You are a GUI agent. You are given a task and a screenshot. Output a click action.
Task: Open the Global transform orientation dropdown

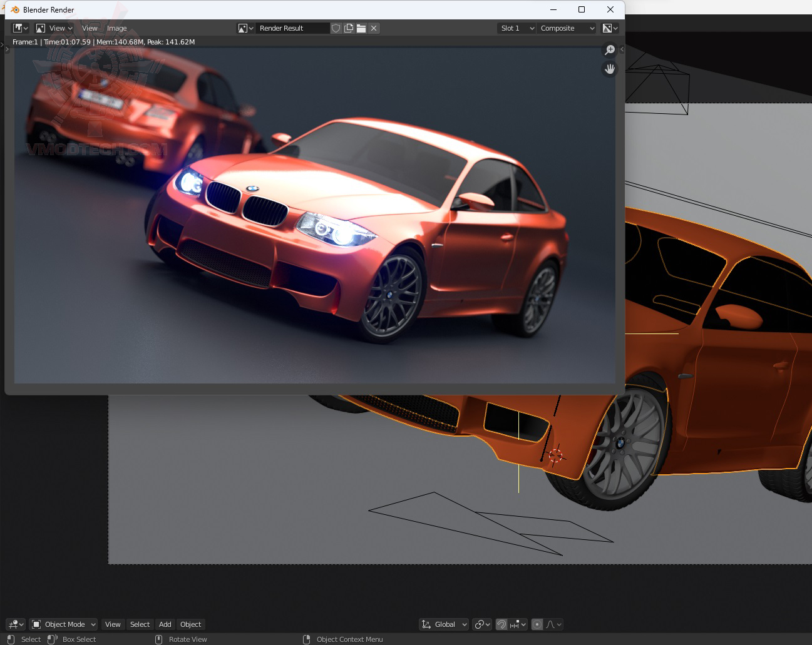pyautogui.click(x=444, y=624)
